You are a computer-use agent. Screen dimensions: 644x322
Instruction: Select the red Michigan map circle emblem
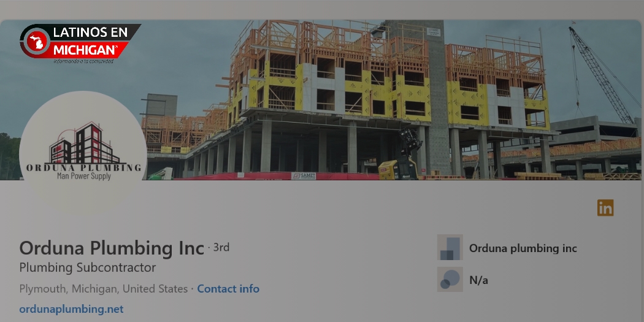coord(36,42)
